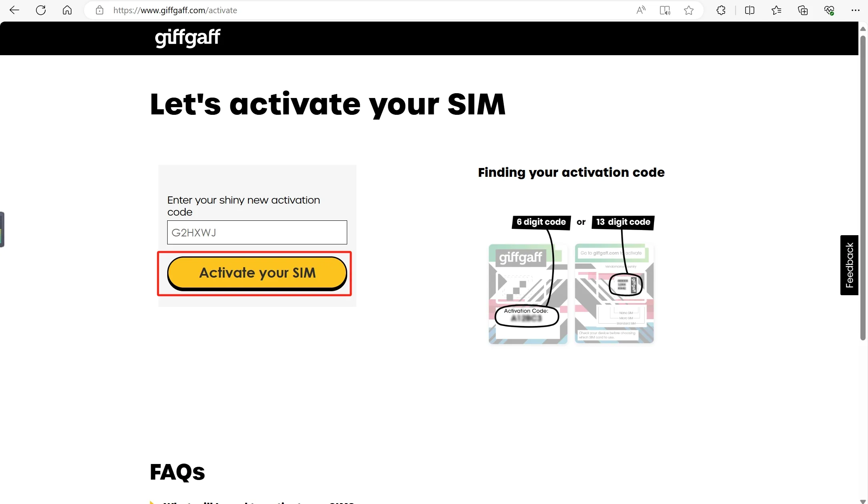Click the Activate your SIM button
This screenshot has height=504, width=868.
[257, 272]
